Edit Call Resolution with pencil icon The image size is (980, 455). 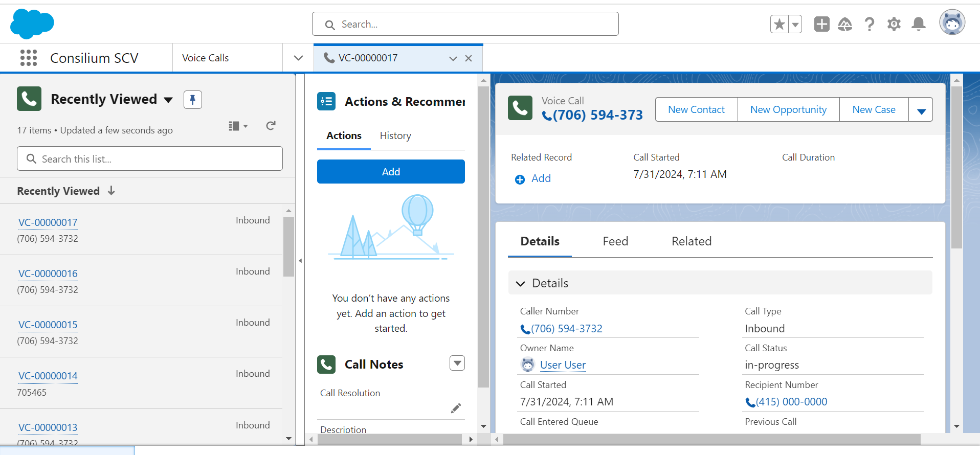(456, 408)
